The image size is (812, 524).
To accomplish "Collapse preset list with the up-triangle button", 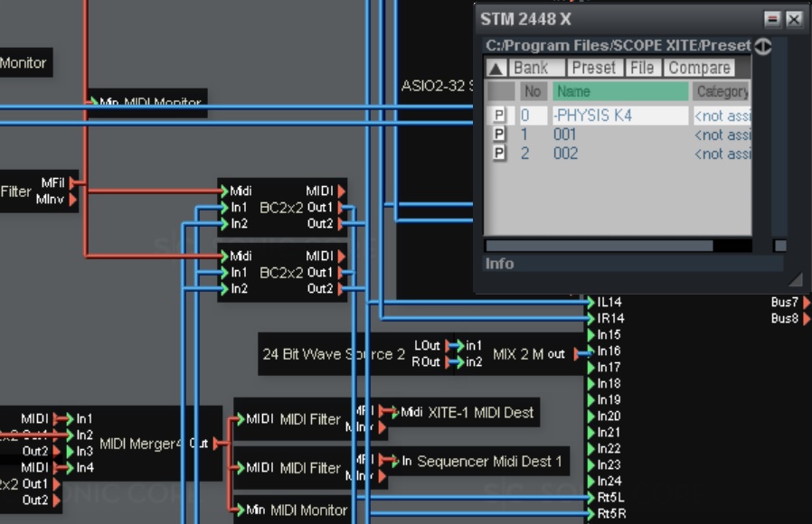I will 496,68.
